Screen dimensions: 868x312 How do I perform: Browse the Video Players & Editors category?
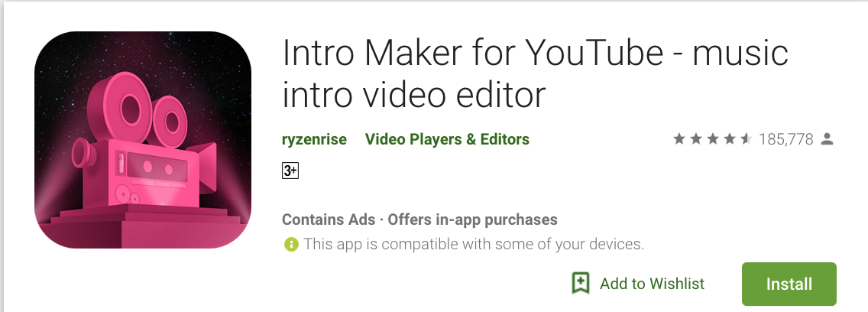coord(447,139)
